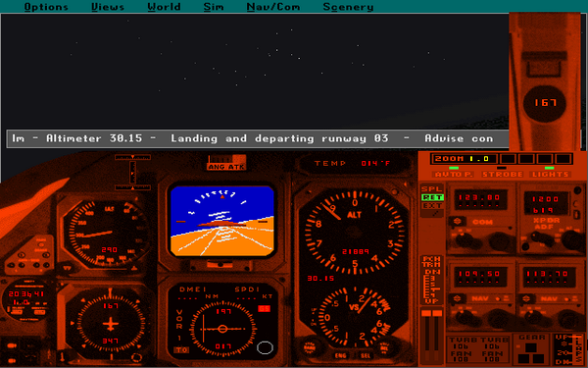Viewport: 588px width, 368px height.
Task: Click the VOR 1 OBS ring knob
Action: (265, 347)
